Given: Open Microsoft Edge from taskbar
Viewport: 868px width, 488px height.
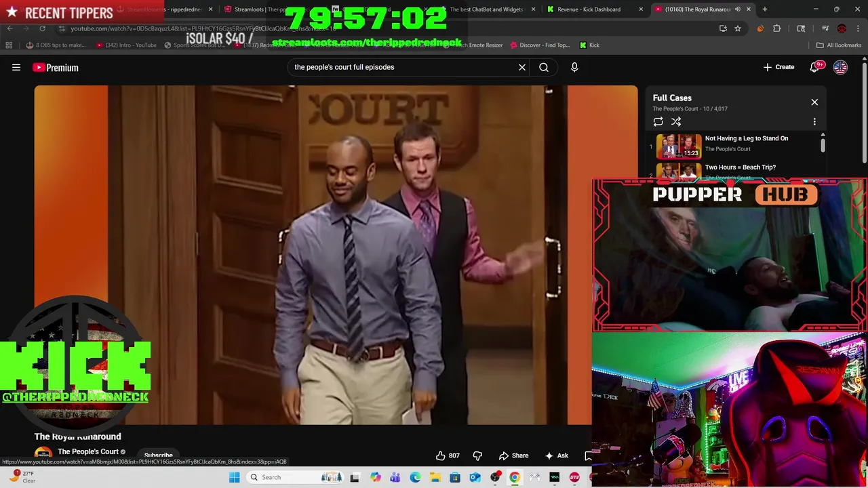Looking at the screenshot, I should tap(415, 477).
